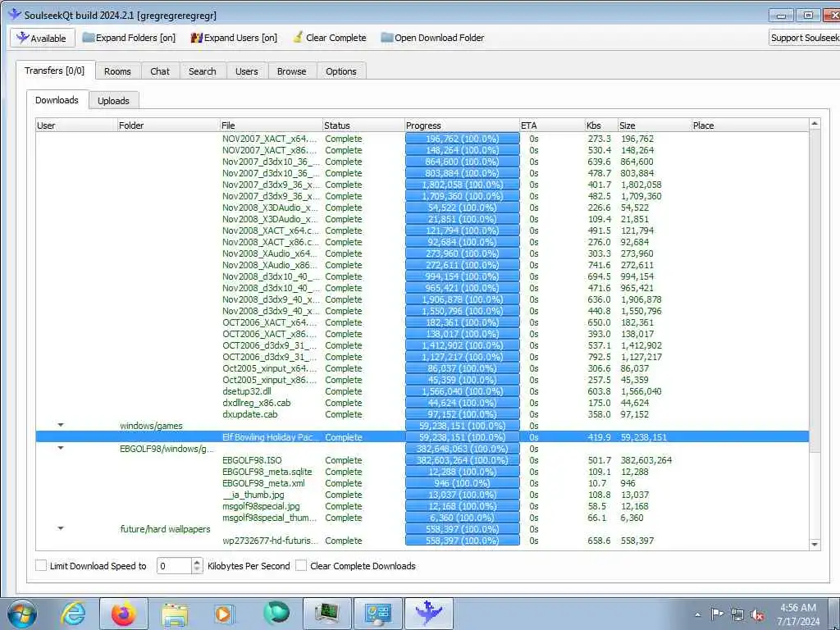The width and height of the screenshot is (840, 630).
Task: Sort by the Status column header
Action: 363,126
